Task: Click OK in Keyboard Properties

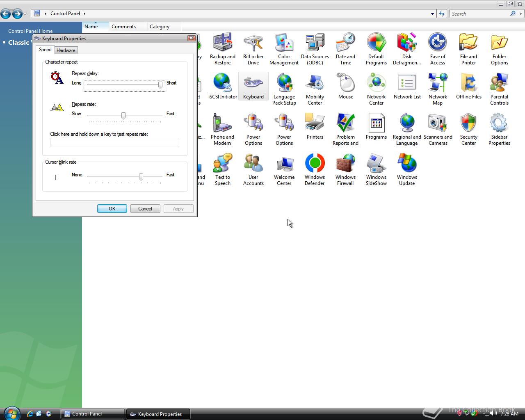Action: point(112,208)
